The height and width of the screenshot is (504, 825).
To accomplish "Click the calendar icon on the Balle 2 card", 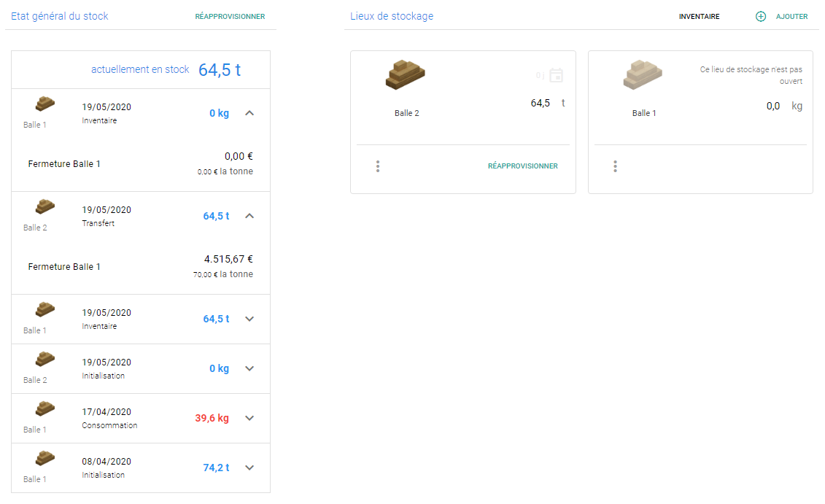I will pyautogui.click(x=556, y=75).
